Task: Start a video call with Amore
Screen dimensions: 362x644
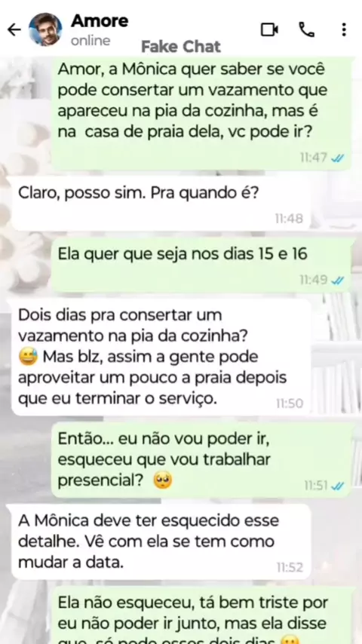Action: (x=269, y=29)
